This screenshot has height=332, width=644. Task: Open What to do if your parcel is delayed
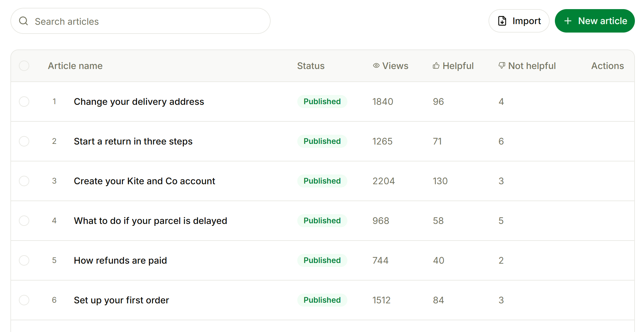[x=150, y=221]
